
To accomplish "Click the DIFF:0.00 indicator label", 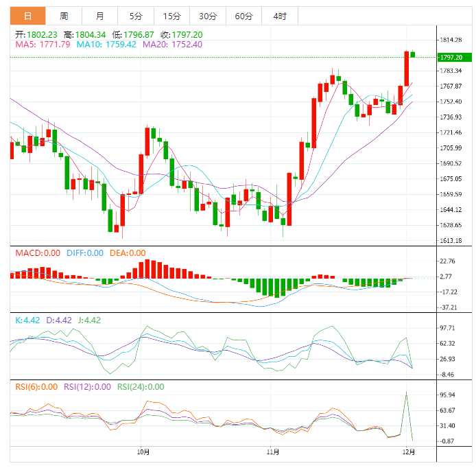I will [x=85, y=253].
